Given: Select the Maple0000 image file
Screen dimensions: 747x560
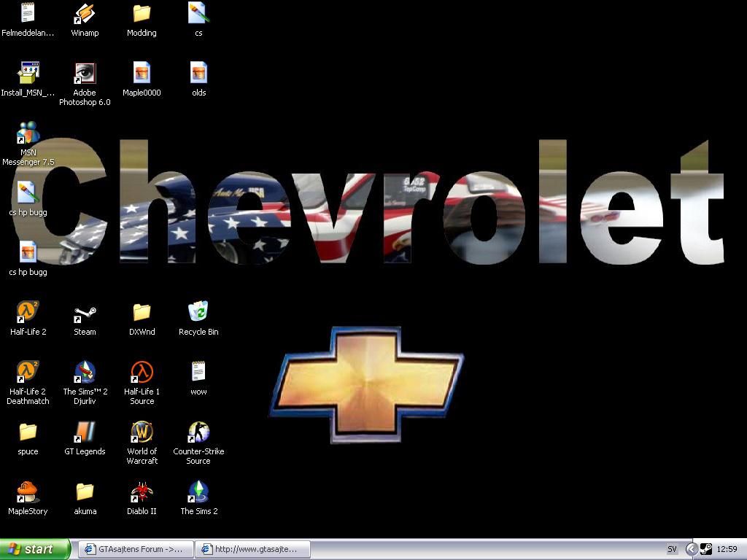Looking at the screenshot, I should [x=142, y=73].
